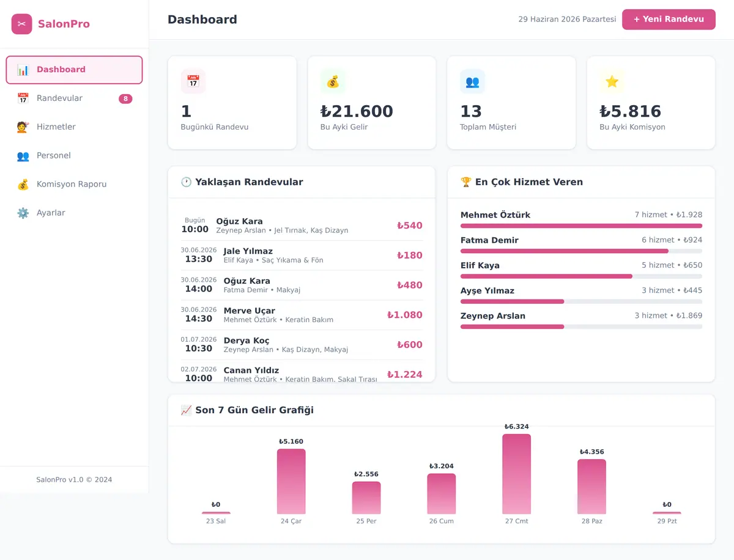Viewport: 734px width, 560px height.
Task: Open Derya Koç's appointment on 01.07.2026
Action: 302,345
